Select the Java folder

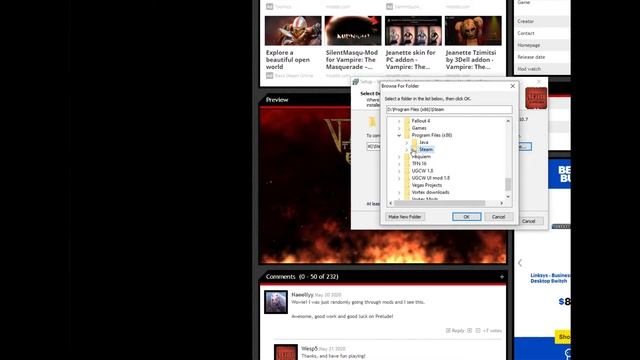(x=424, y=142)
